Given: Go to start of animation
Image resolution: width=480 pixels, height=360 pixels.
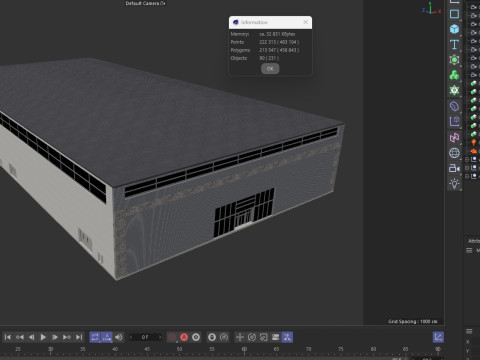Looking at the screenshot, I should pyautogui.click(x=7, y=337).
